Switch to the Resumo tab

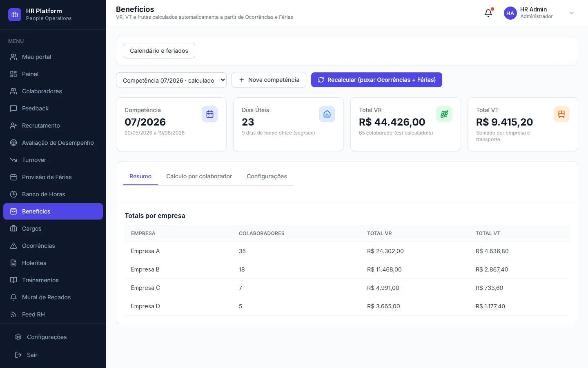pos(140,176)
